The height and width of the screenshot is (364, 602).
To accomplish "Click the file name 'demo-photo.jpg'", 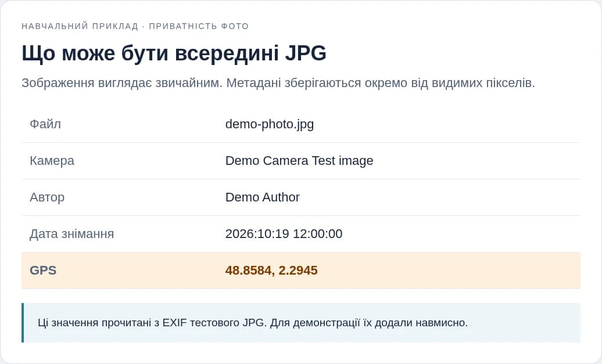I will pyautogui.click(x=270, y=124).
